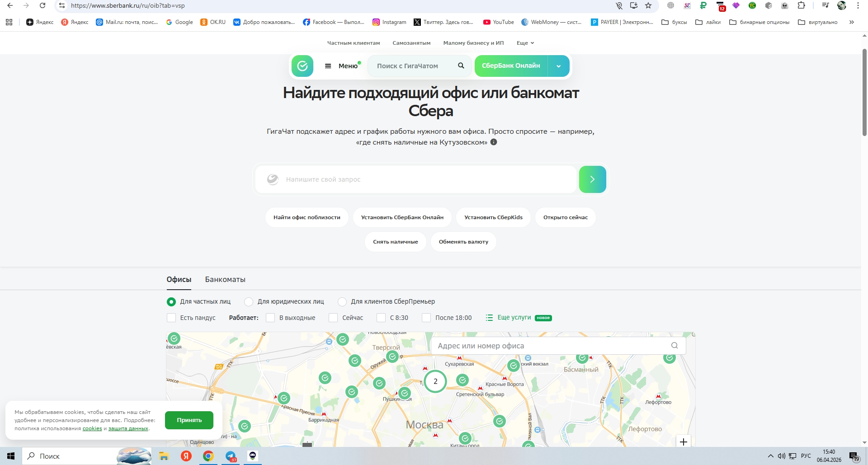Screen dimensions: 868x465
Task: Expand the Еще dropdown in top navigation
Action: (525, 43)
